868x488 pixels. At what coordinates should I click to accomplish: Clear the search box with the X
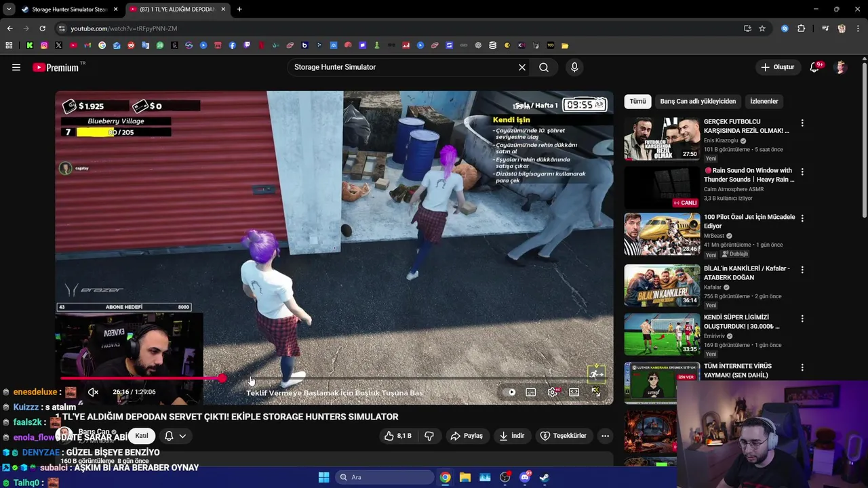pyautogui.click(x=522, y=67)
